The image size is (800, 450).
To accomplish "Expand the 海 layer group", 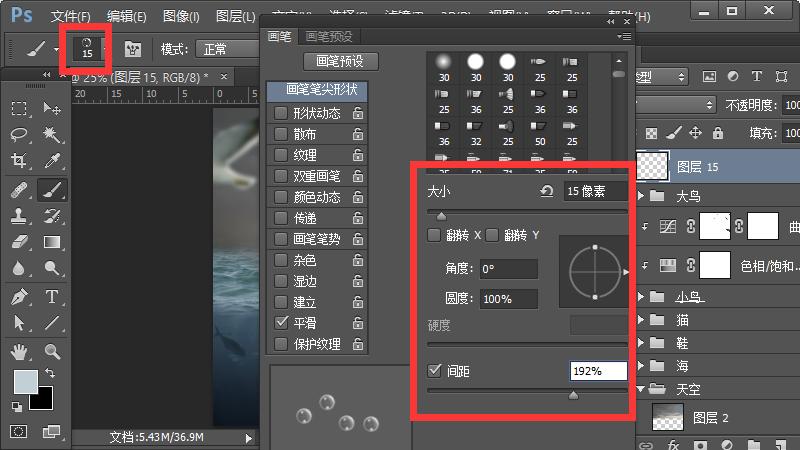I will (642, 366).
